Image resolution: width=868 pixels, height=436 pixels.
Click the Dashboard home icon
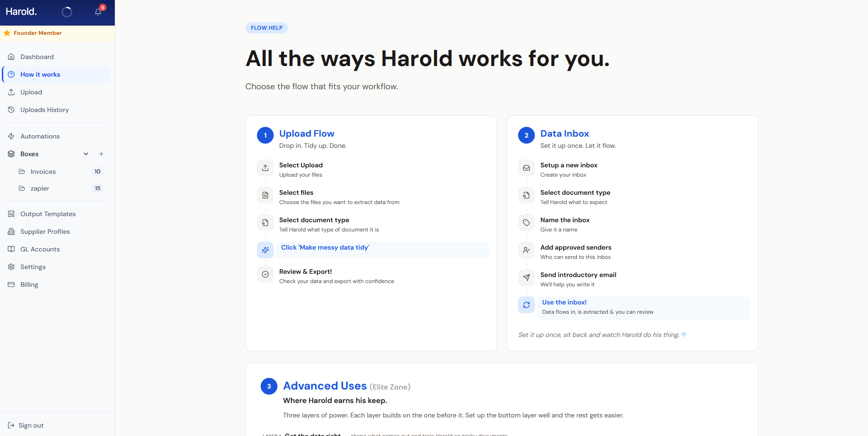[11, 57]
